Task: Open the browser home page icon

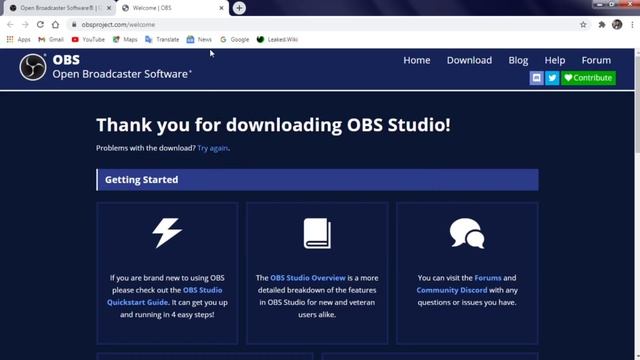Action: [55, 24]
